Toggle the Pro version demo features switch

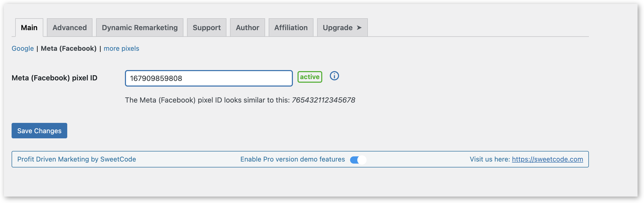tap(358, 160)
